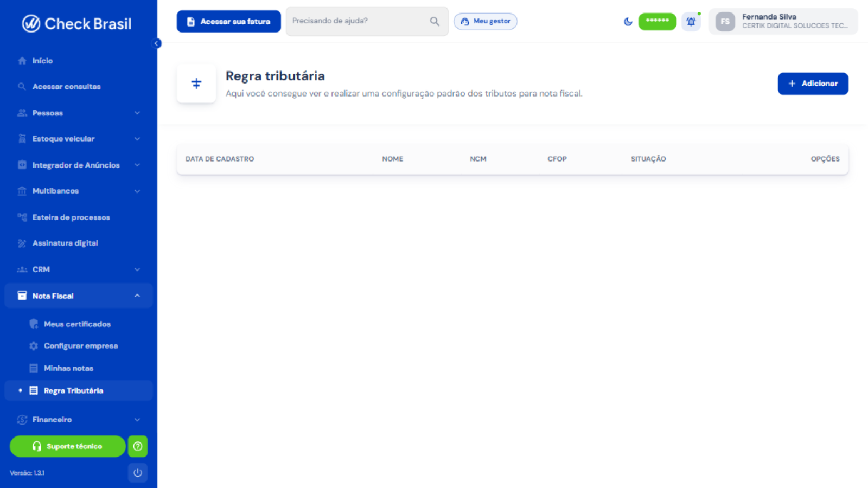This screenshot has width=868, height=488.
Task: Click the plus icon beside Regra tributária title
Action: click(x=196, y=84)
